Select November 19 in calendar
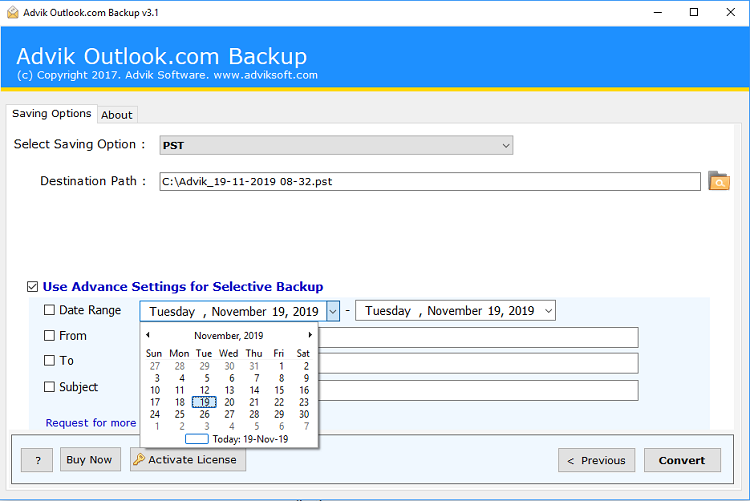750x501 pixels. click(x=204, y=402)
